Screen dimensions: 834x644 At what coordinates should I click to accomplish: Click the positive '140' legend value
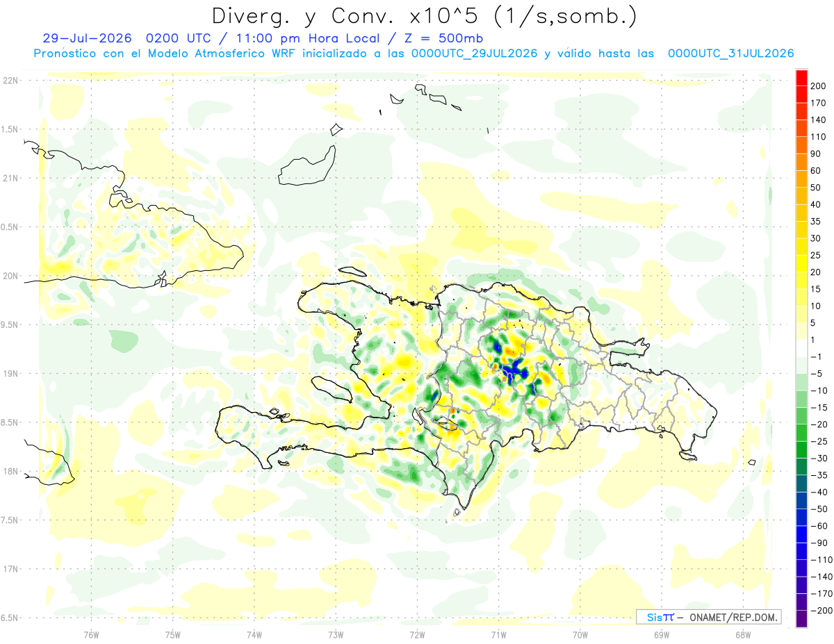point(817,119)
